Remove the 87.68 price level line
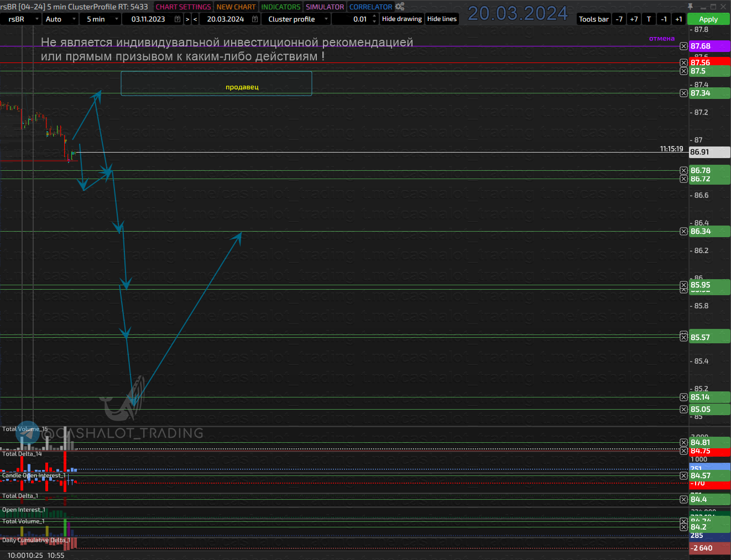Image resolution: width=731 pixels, height=560 pixels. tap(683, 46)
